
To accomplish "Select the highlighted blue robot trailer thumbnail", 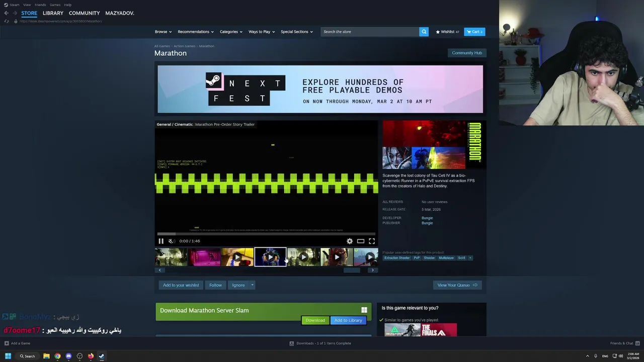I will click(270, 257).
